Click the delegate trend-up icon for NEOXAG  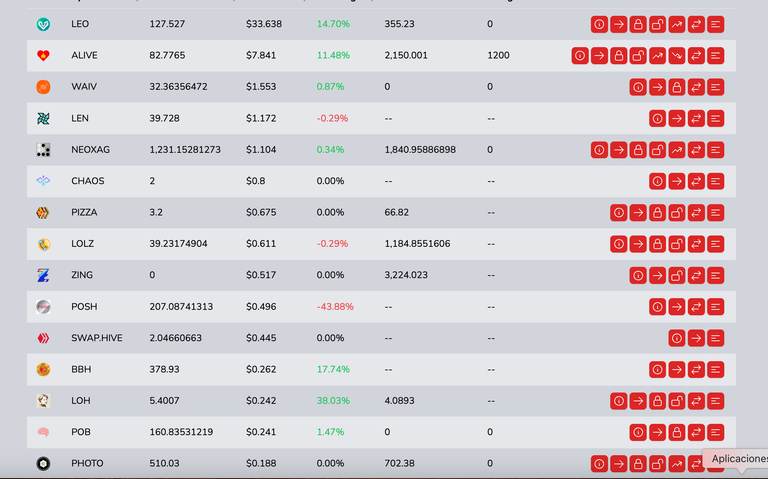[x=676, y=150]
